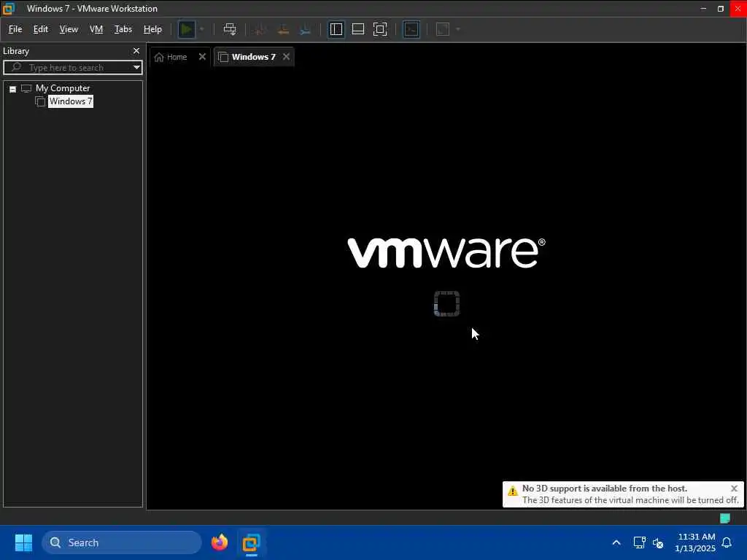The height and width of the screenshot is (560, 747).
Task: Click the stretch guest display icon
Action: point(443,29)
